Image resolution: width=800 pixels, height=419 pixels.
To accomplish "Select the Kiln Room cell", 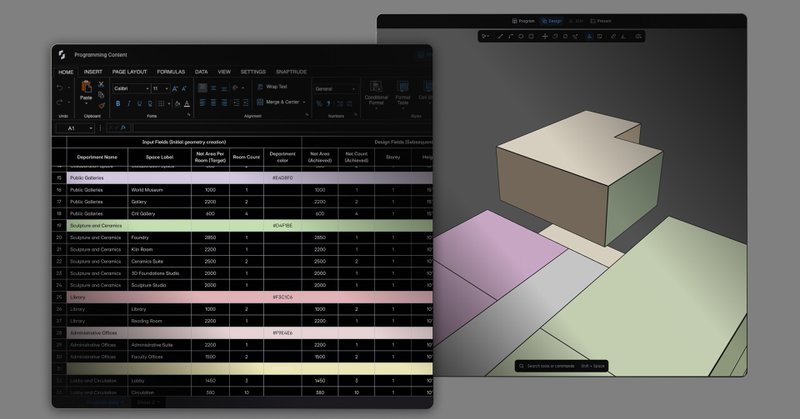I will tap(159, 250).
